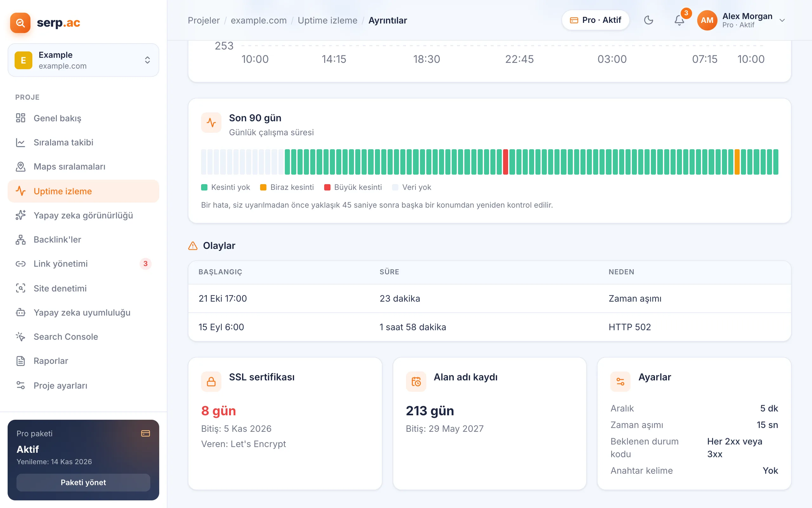Viewport: 812px width, 508px height.
Task: Open Maps sıralamaları in sidebar
Action: pos(83,167)
